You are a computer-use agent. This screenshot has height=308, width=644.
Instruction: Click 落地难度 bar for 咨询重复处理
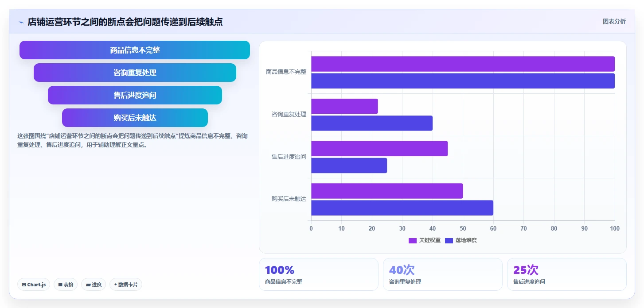point(372,123)
